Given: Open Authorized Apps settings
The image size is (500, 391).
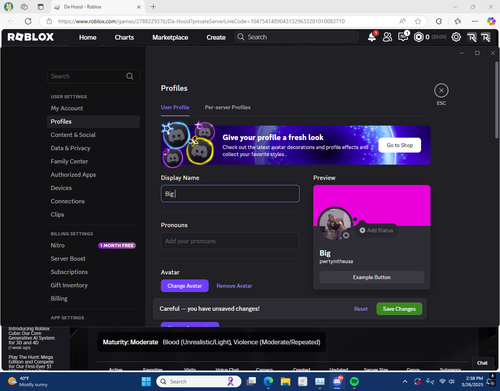Looking at the screenshot, I should click(93, 175).
